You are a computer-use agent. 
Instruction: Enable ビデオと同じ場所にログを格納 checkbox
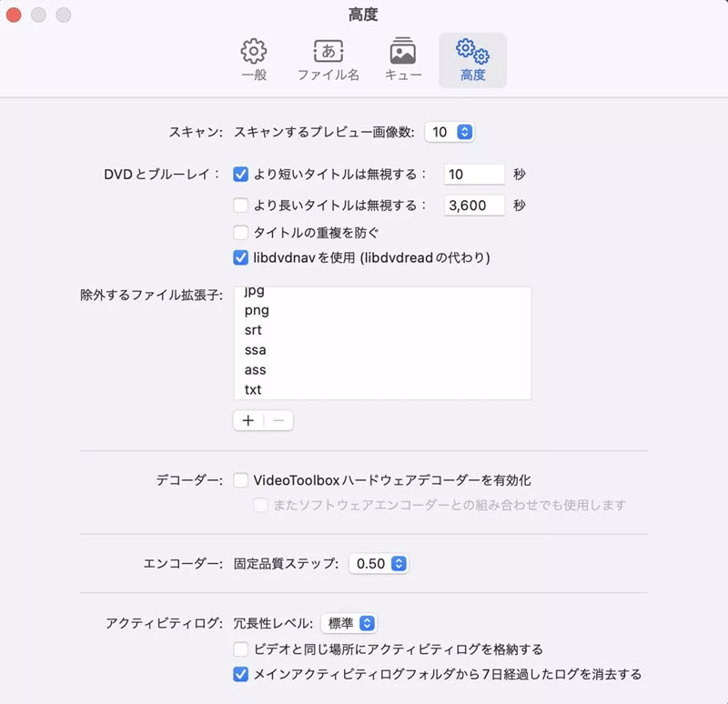241,649
